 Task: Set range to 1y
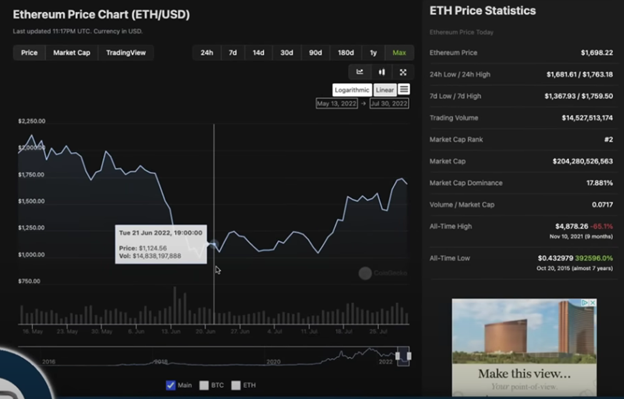pyautogui.click(x=373, y=53)
